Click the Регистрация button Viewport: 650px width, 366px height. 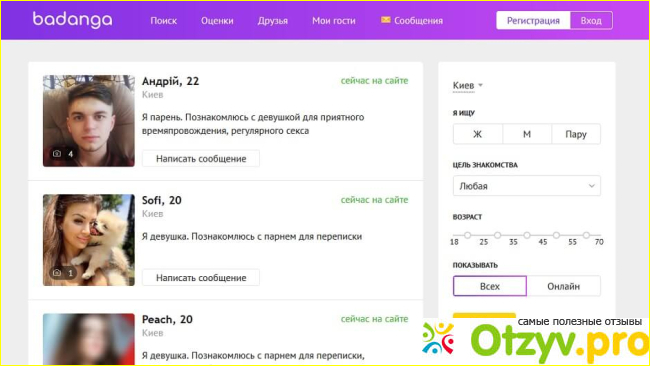coord(533,20)
